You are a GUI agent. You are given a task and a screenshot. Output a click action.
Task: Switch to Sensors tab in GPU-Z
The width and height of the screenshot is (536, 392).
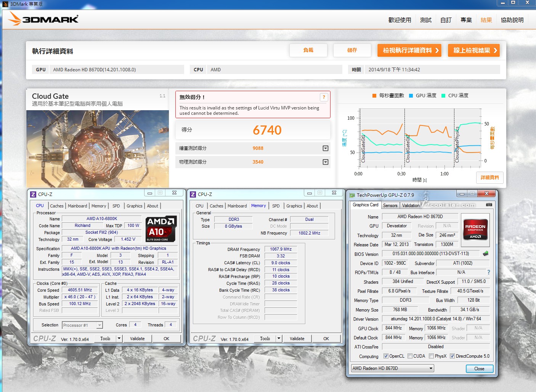[x=390, y=206]
